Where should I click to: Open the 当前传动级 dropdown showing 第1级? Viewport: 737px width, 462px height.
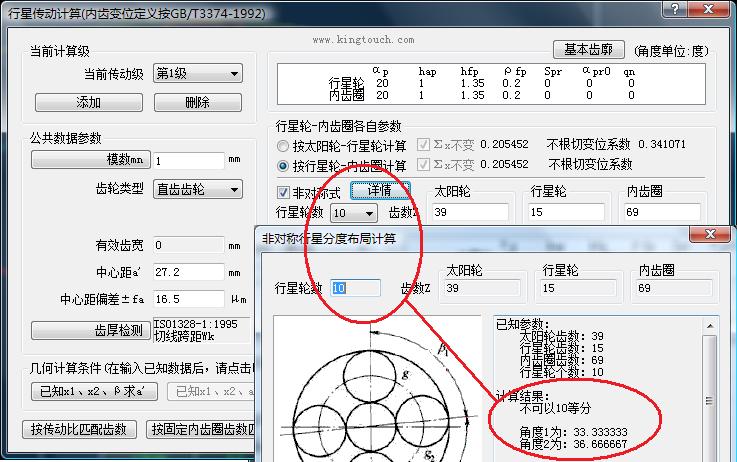click(197, 74)
